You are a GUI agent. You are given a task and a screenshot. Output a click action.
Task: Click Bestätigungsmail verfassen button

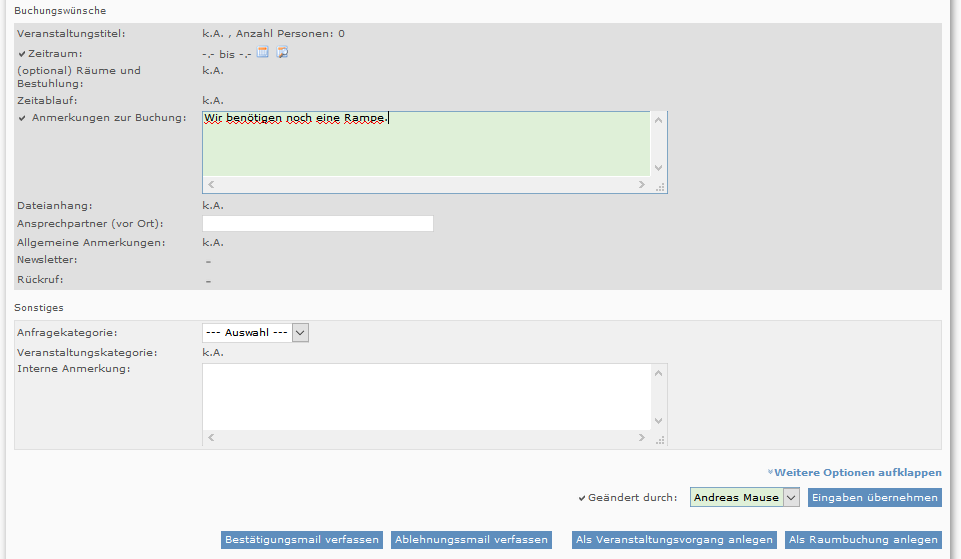(302, 540)
